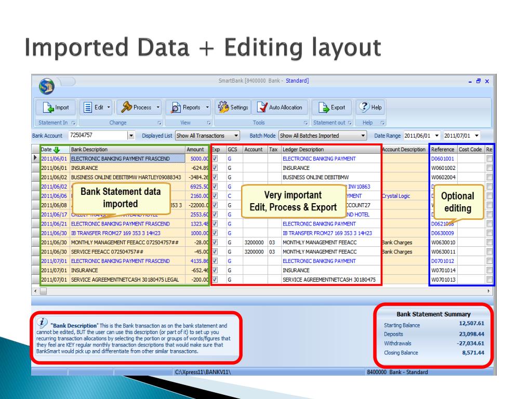Toggle the Re checkbox on W0701013 row
The image size is (532, 399).
click(489, 280)
